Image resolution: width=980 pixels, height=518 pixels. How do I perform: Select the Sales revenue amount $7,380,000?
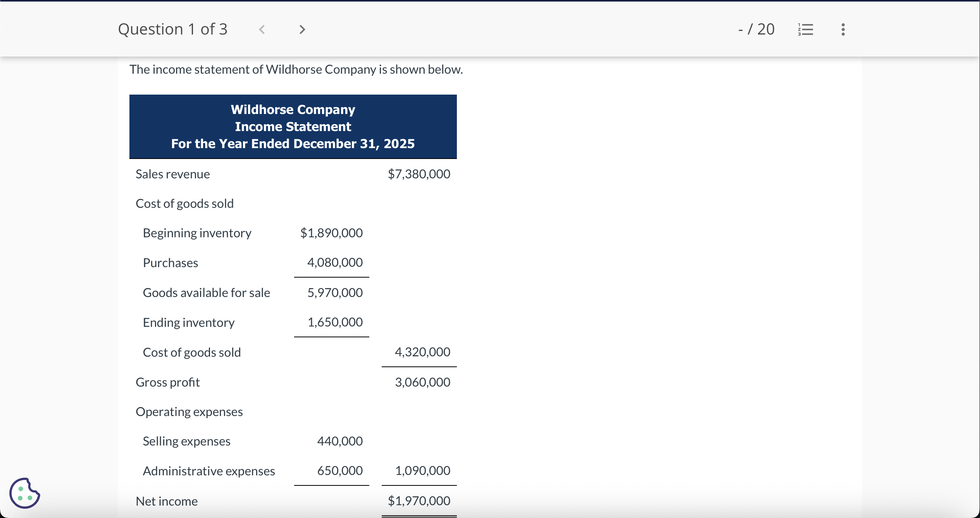419,174
